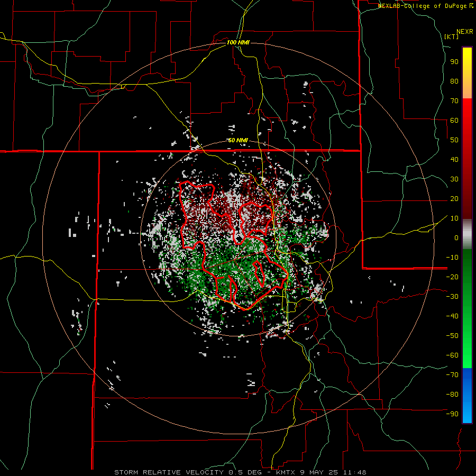This screenshot has height=476, width=476.
Task: Click the red outbound segment of the color bar
Action: pos(467,159)
